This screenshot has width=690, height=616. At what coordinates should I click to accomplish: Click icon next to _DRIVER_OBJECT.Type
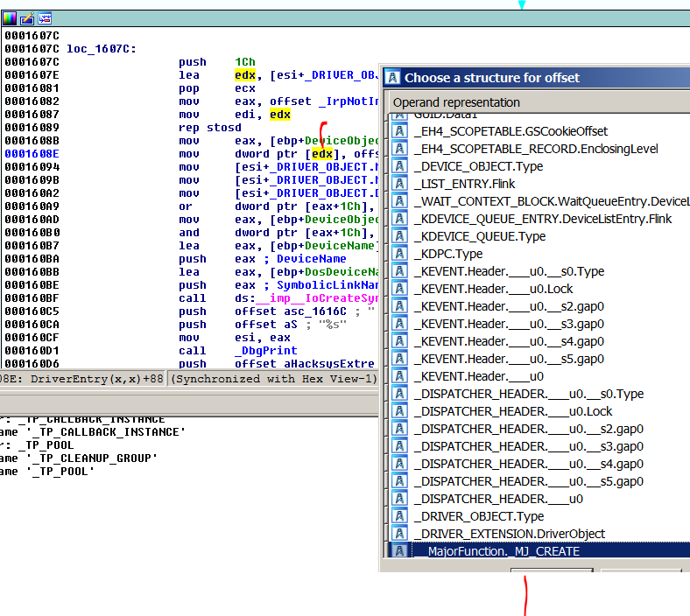pos(400,516)
